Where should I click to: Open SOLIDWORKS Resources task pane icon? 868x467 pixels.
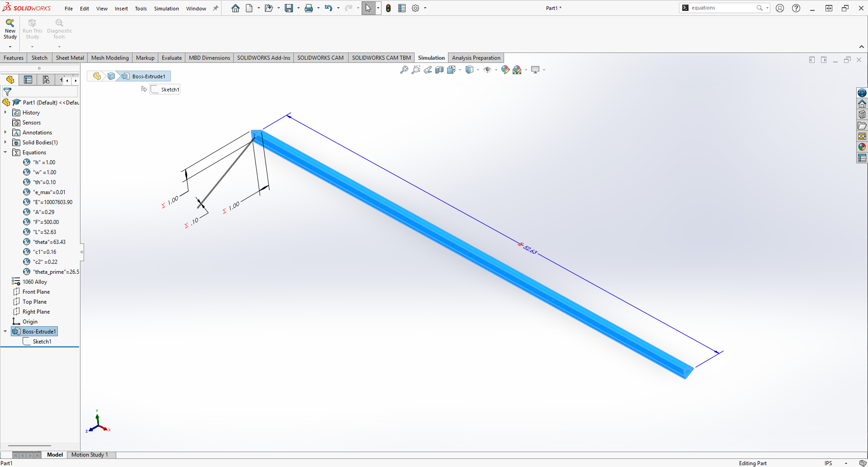(x=862, y=104)
